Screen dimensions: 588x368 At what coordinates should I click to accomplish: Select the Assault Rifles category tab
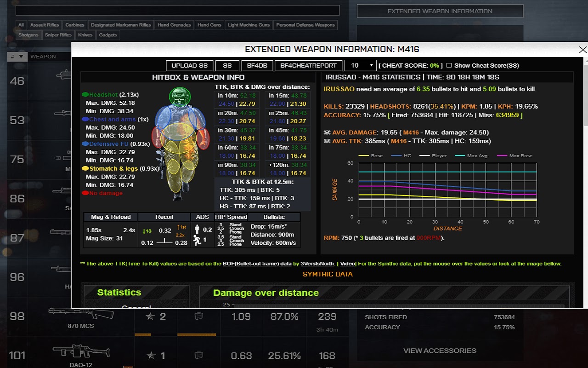click(45, 25)
